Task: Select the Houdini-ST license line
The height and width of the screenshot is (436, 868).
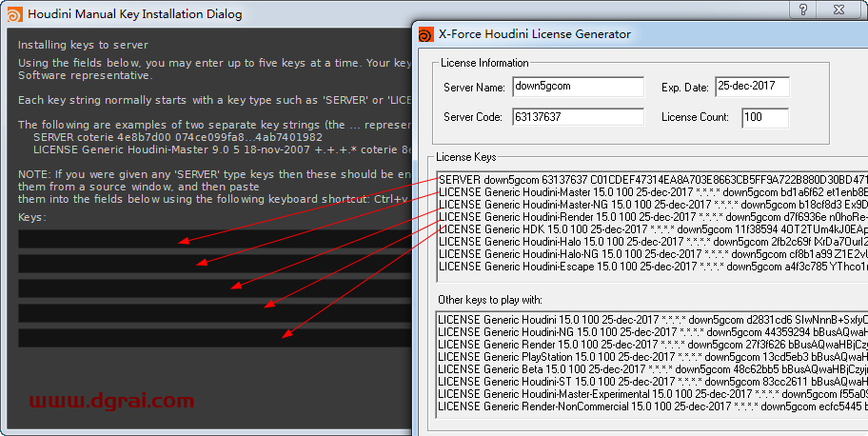Action: click(x=653, y=381)
